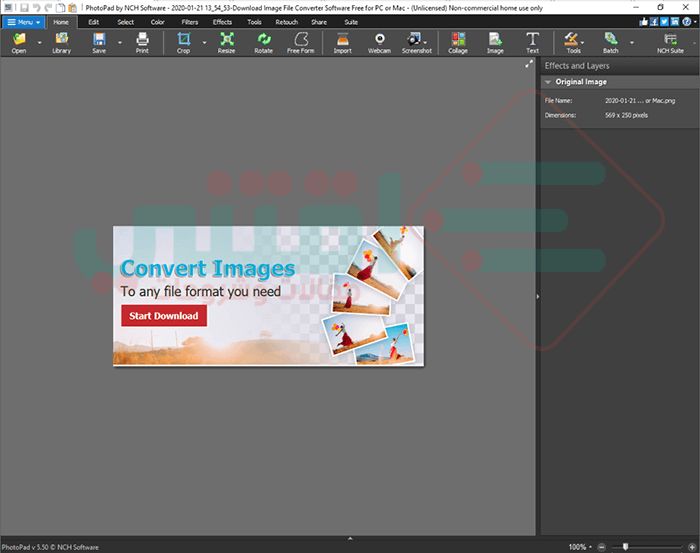Viewport: 700px width, 553px height.
Task: Redo using the title bar redo arrow
Action: pos(48,8)
